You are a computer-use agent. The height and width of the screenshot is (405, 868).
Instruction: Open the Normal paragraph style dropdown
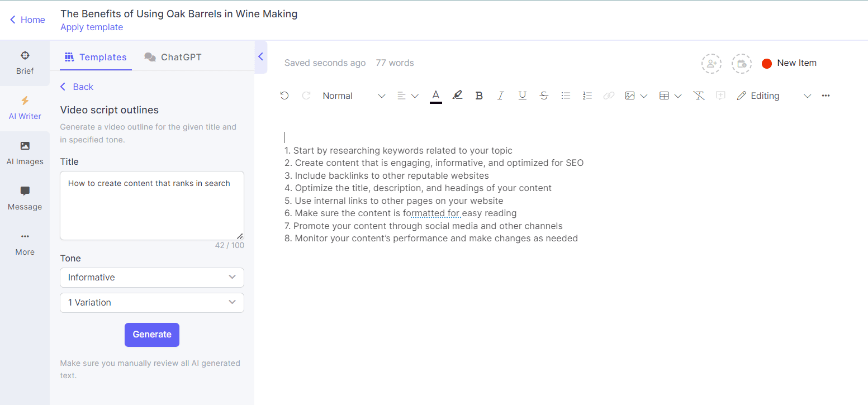tap(354, 96)
